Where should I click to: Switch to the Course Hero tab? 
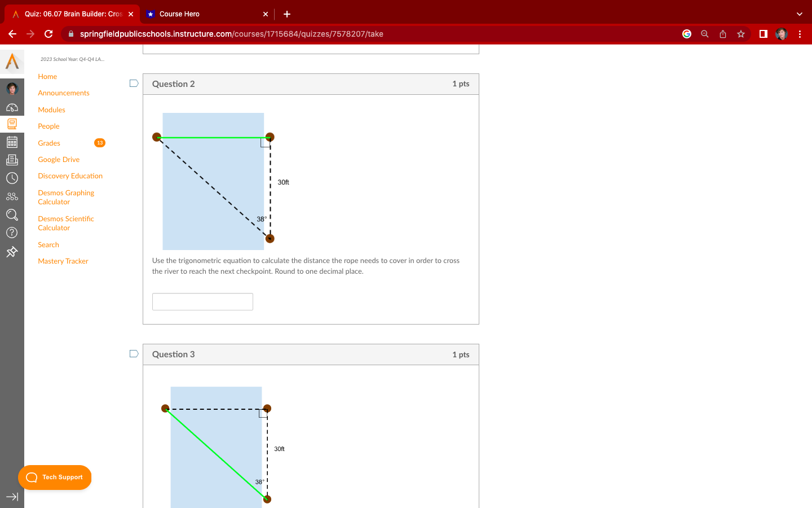pyautogui.click(x=207, y=14)
